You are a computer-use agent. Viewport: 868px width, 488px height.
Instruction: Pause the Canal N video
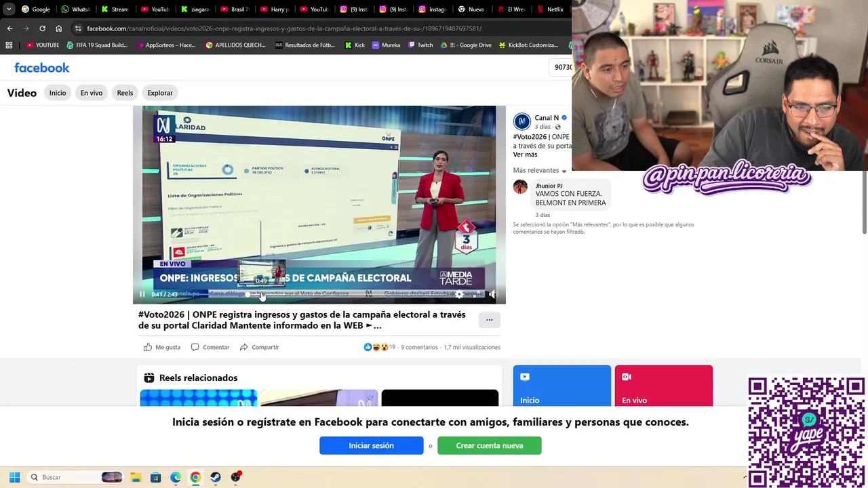pos(142,294)
